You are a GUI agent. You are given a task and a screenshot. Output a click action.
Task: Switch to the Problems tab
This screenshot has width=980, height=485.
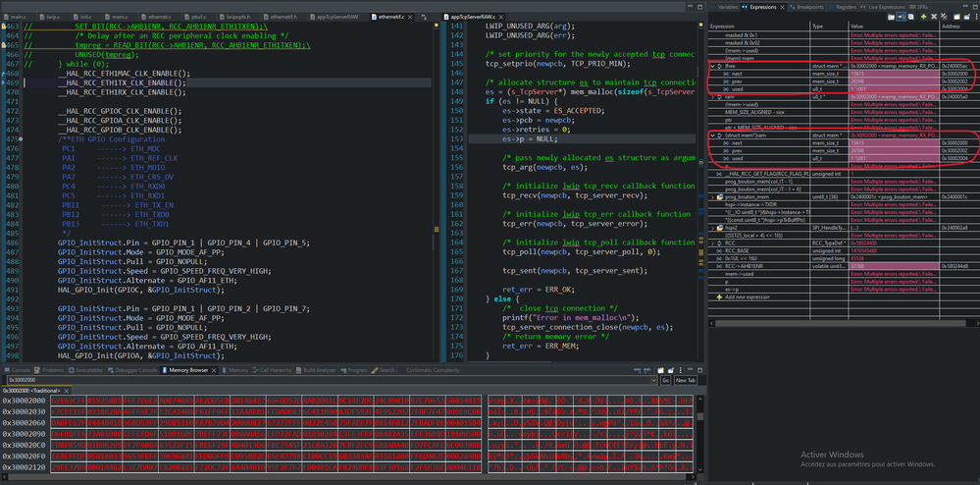[x=51, y=370]
